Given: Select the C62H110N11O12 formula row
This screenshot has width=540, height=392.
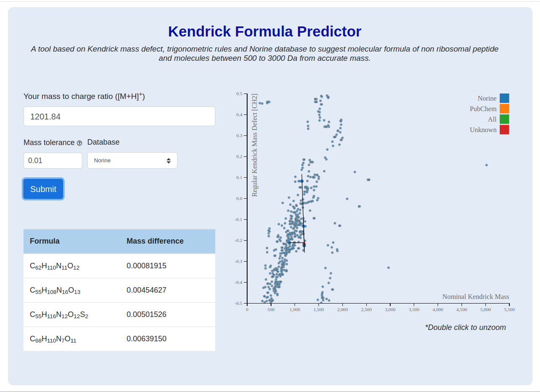Looking at the screenshot, I should [x=119, y=266].
